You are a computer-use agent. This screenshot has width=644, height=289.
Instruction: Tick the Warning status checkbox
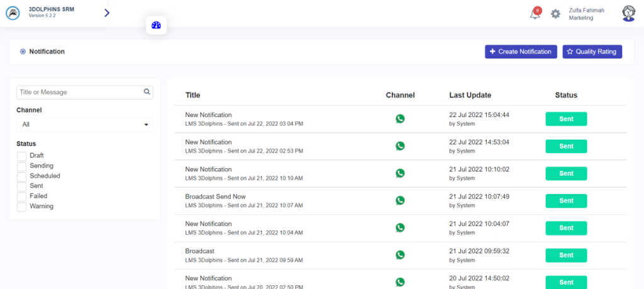pyautogui.click(x=21, y=207)
